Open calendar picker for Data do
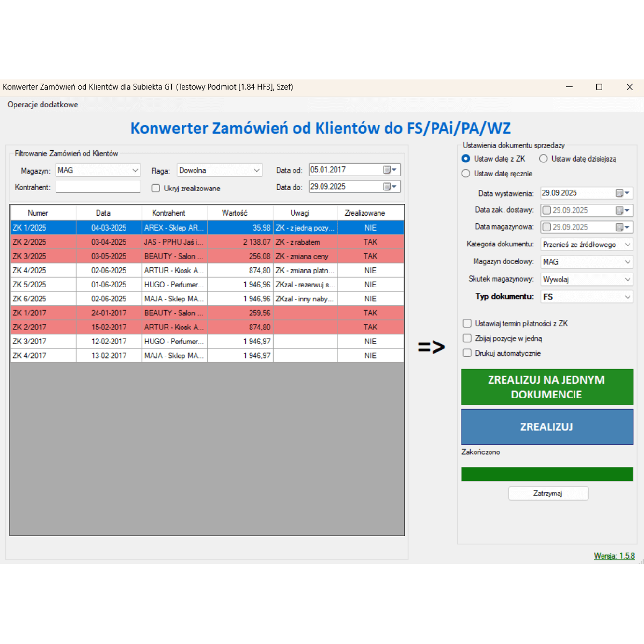The width and height of the screenshot is (644, 644). coord(390,187)
